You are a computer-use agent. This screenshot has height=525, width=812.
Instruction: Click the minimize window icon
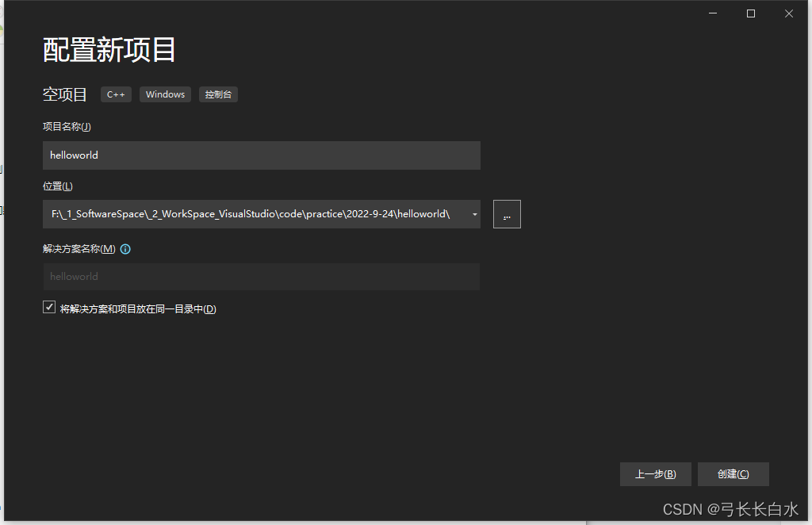pyautogui.click(x=712, y=13)
